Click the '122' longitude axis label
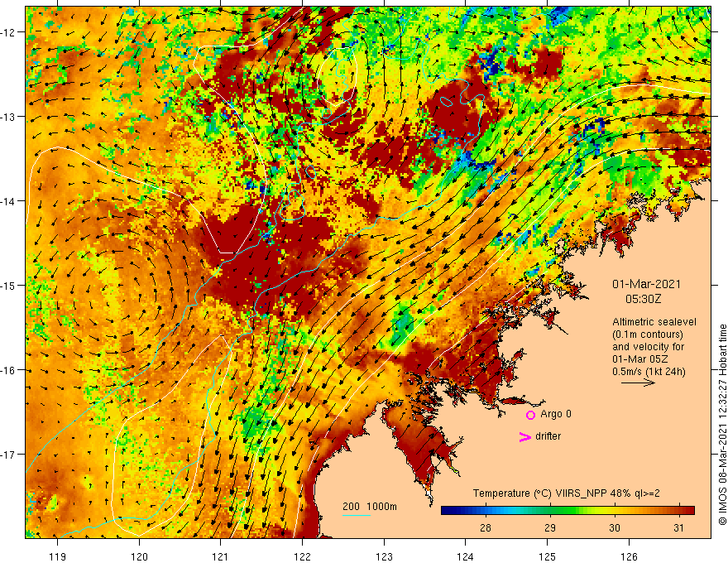This screenshot has height=563, width=728. coord(302,556)
